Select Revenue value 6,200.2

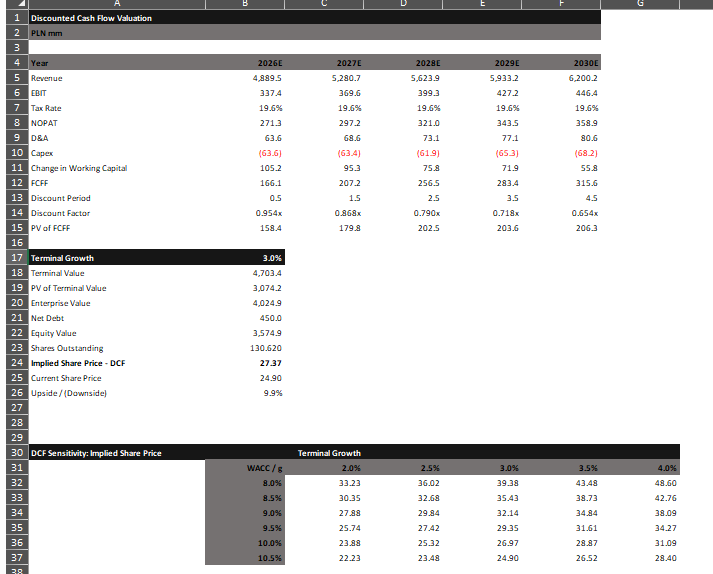(583, 78)
